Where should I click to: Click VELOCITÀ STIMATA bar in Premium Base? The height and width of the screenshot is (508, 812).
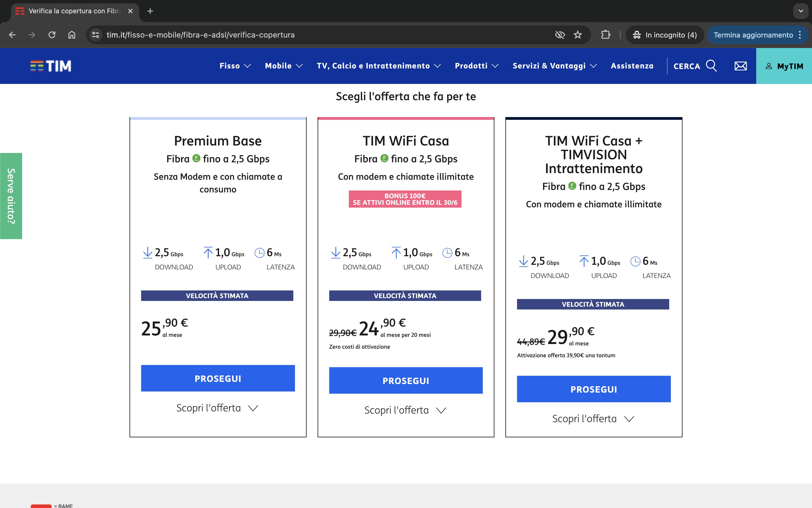point(217,296)
